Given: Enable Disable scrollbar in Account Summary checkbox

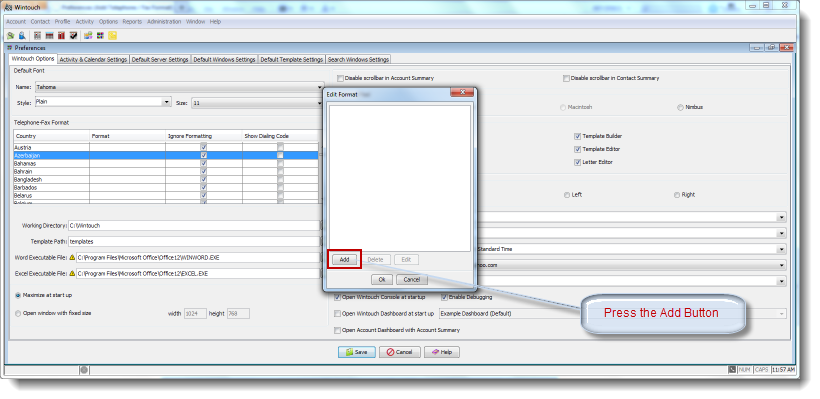Looking at the screenshot, I should pyautogui.click(x=340, y=78).
